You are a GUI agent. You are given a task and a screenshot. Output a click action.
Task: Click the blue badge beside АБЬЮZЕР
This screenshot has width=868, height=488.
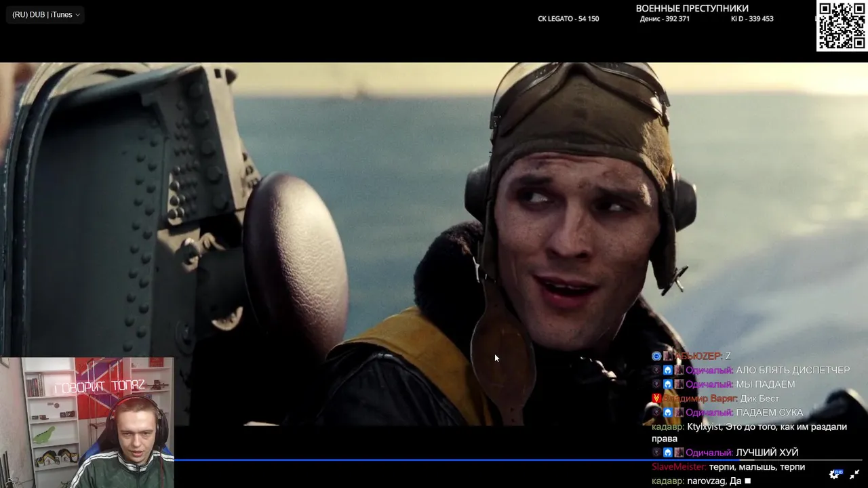[x=656, y=357]
